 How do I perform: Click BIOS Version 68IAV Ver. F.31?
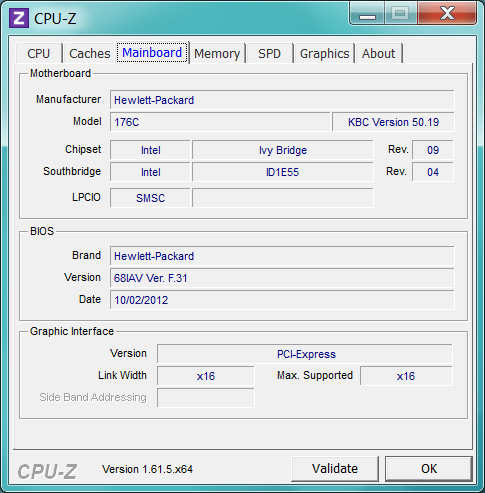click(282, 278)
